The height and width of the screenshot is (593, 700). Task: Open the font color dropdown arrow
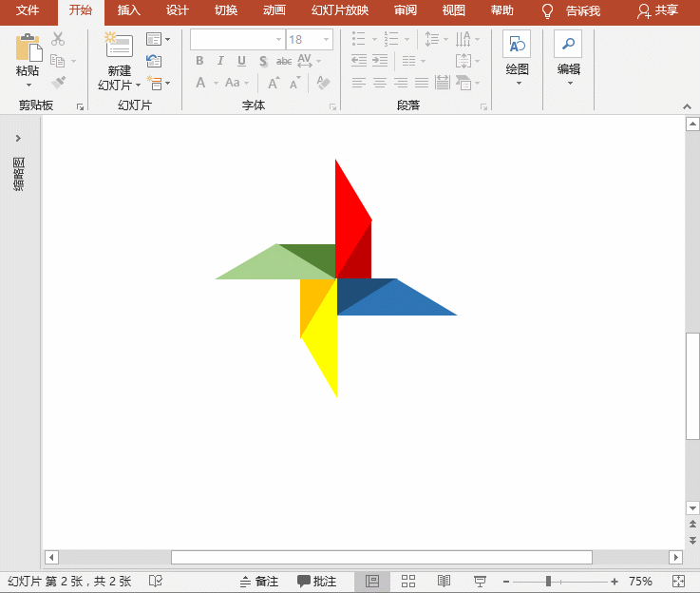click(216, 83)
